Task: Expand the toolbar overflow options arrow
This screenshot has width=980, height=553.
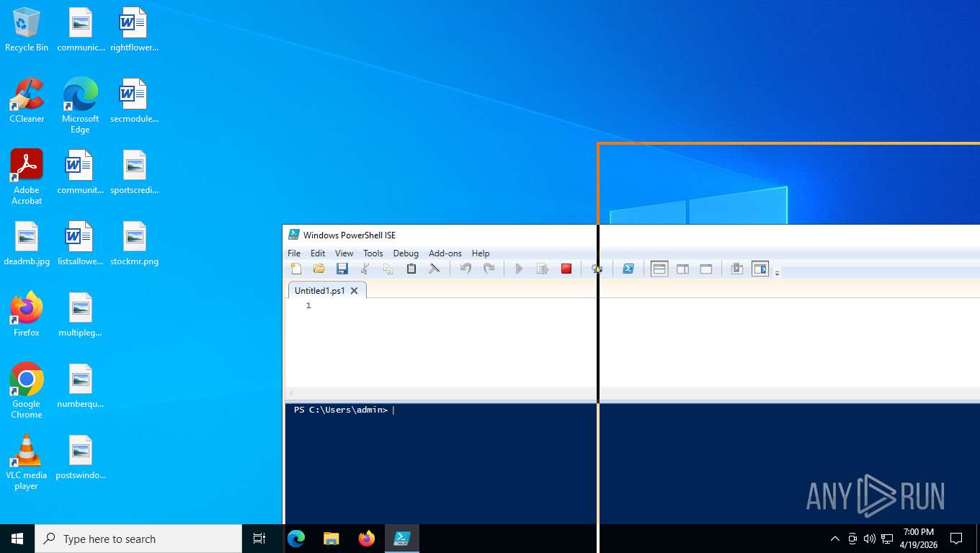Action: (x=777, y=272)
